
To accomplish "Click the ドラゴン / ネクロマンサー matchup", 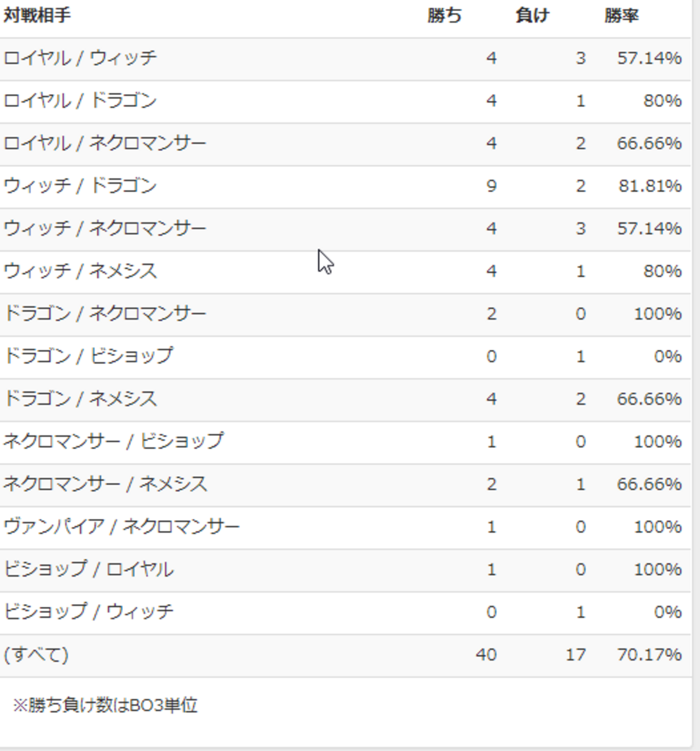I will pyautogui.click(x=105, y=314).
